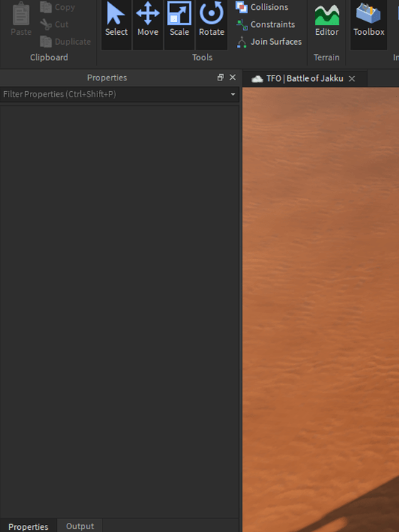Click the Paste clipboard button
This screenshot has width=399, height=532.
point(21,20)
